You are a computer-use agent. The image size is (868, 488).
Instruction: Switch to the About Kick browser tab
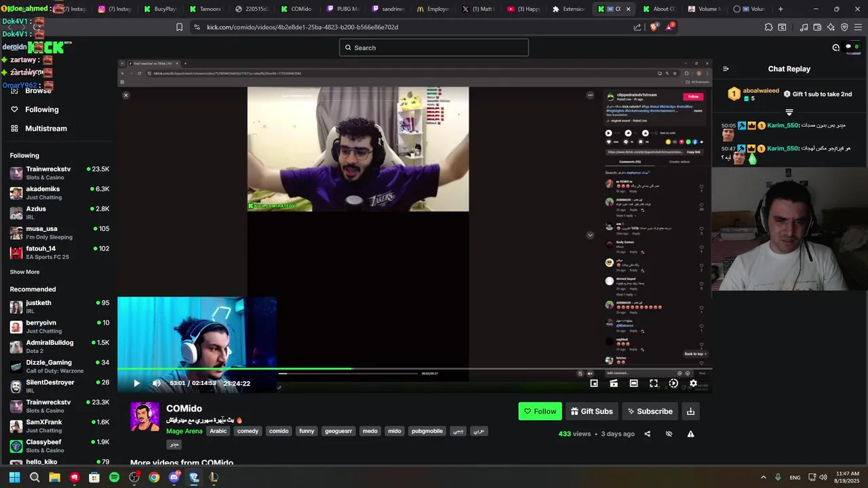pyautogui.click(x=659, y=9)
